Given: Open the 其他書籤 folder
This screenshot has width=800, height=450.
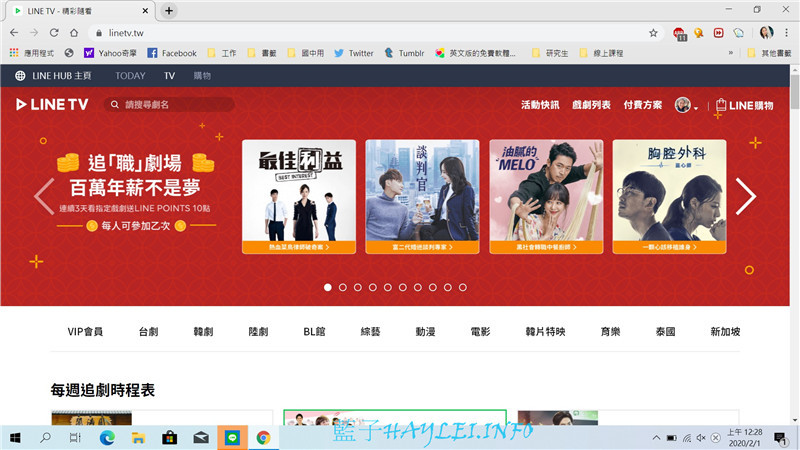Looking at the screenshot, I should pos(769,53).
